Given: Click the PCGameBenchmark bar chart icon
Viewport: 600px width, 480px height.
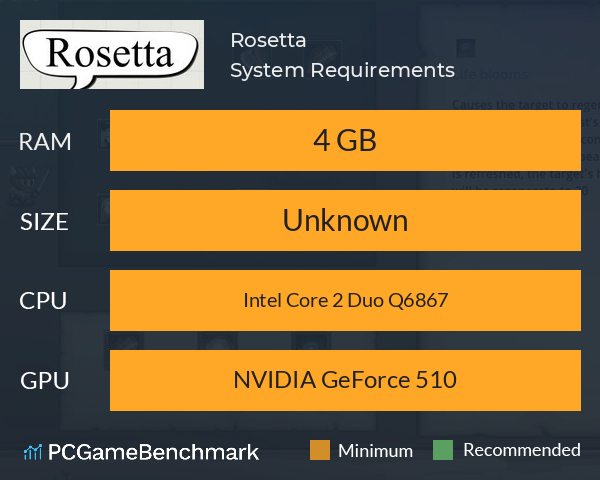Looking at the screenshot, I should pos(33,452).
